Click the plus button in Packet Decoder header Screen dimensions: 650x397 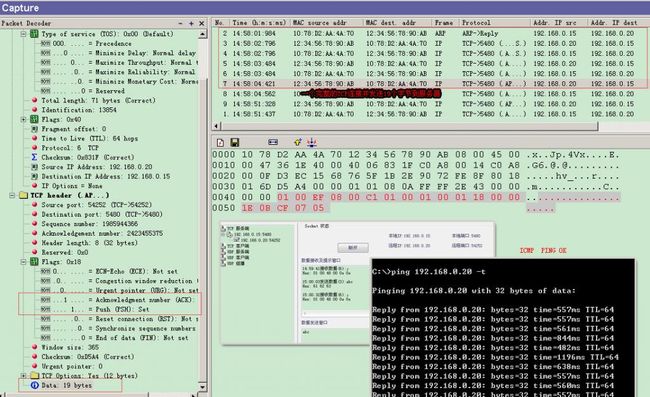click(x=191, y=24)
